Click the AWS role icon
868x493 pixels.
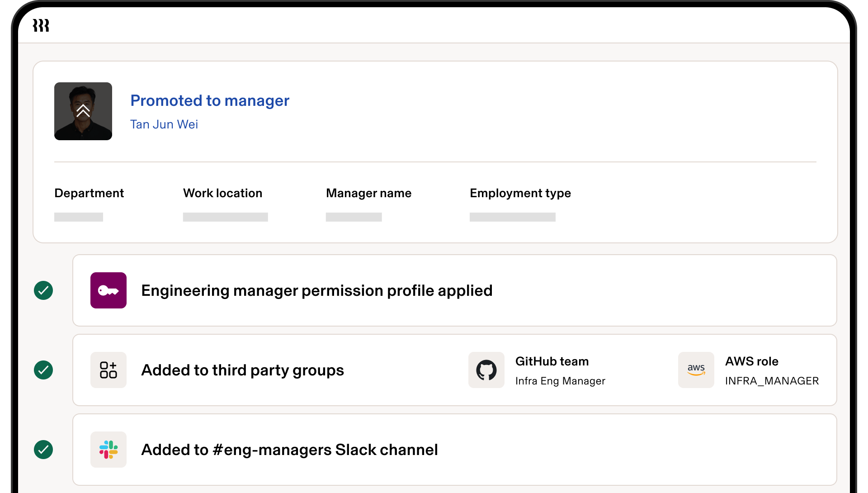[696, 370]
